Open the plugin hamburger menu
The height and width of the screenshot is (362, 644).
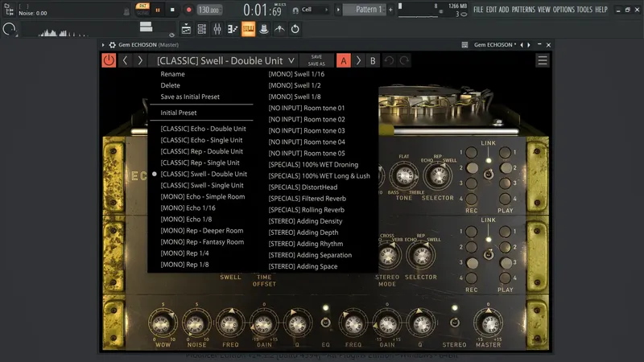(543, 60)
